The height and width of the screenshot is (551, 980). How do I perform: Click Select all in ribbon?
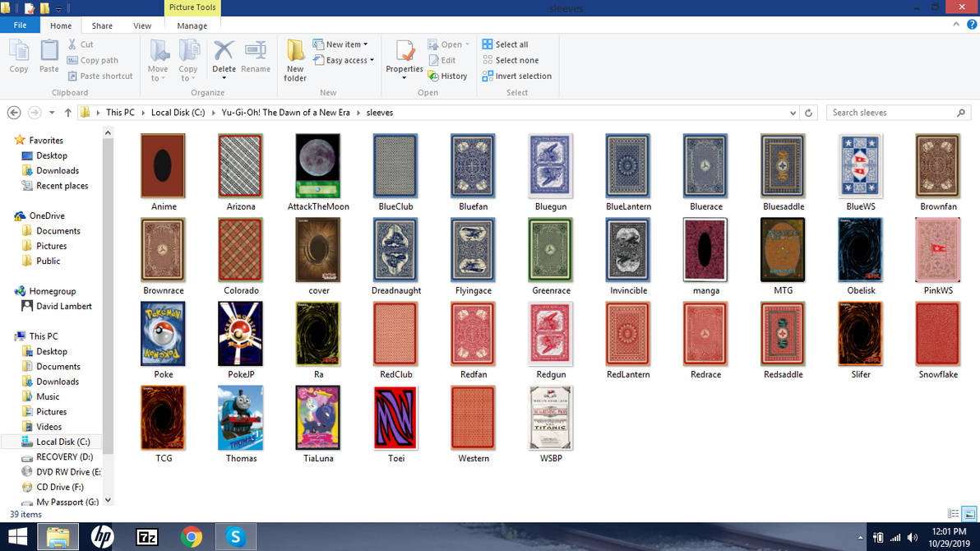point(505,44)
